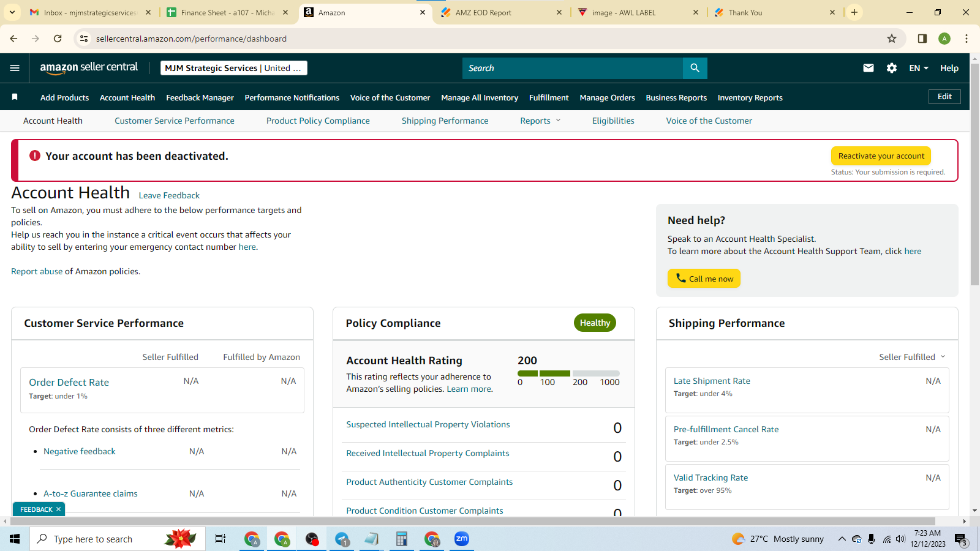Open a new browser tab

tap(854, 12)
